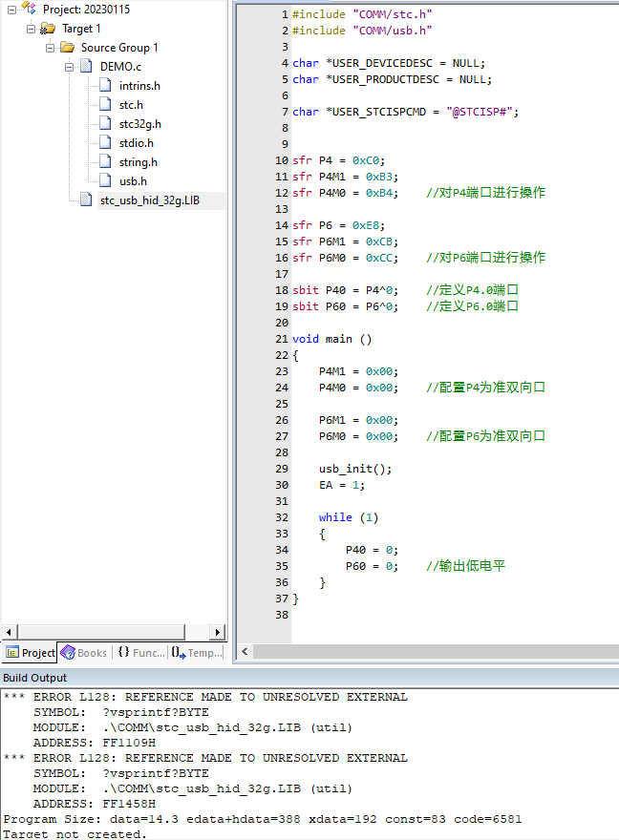Switch to the Books tab
Image resolution: width=619 pixels, height=840 pixels.
(x=84, y=653)
